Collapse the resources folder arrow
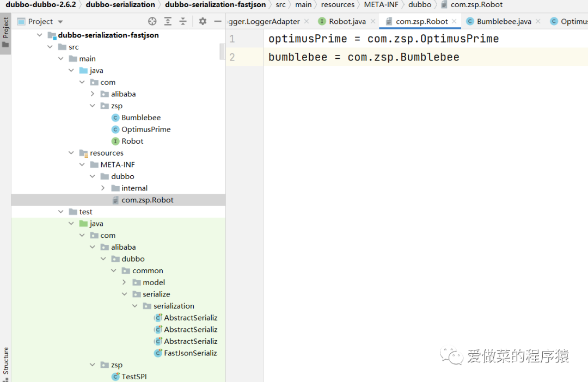The width and height of the screenshot is (588, 382). click(71, 152)
